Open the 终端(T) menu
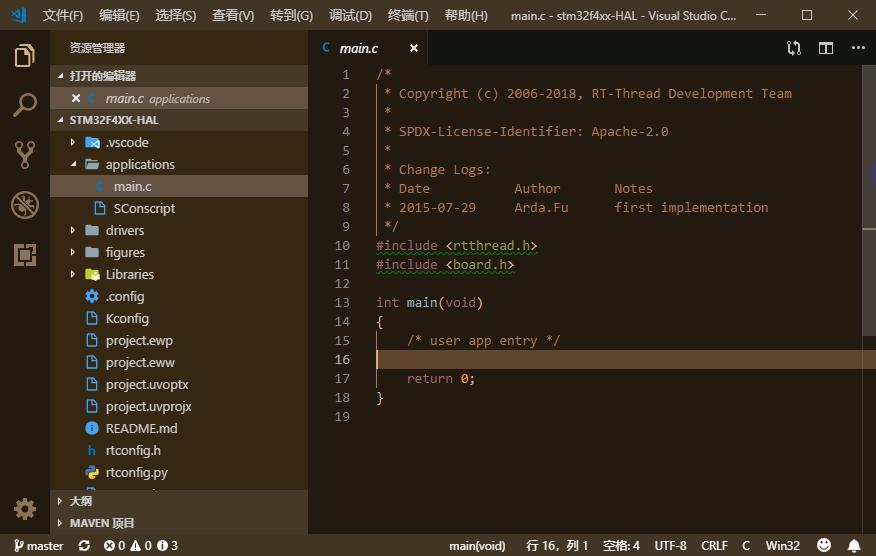 408,16
